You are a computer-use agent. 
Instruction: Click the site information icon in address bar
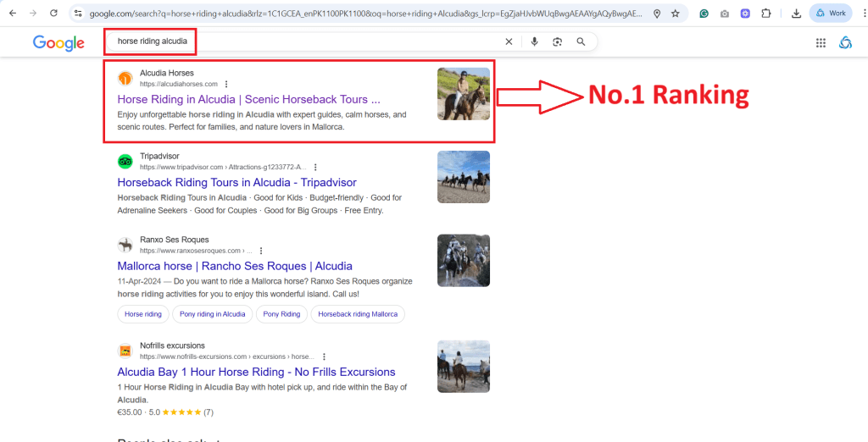[78, 14]
